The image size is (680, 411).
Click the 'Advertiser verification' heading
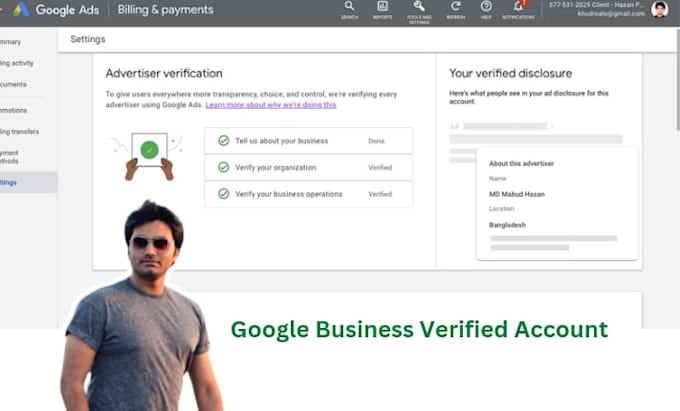coord(164,73)
